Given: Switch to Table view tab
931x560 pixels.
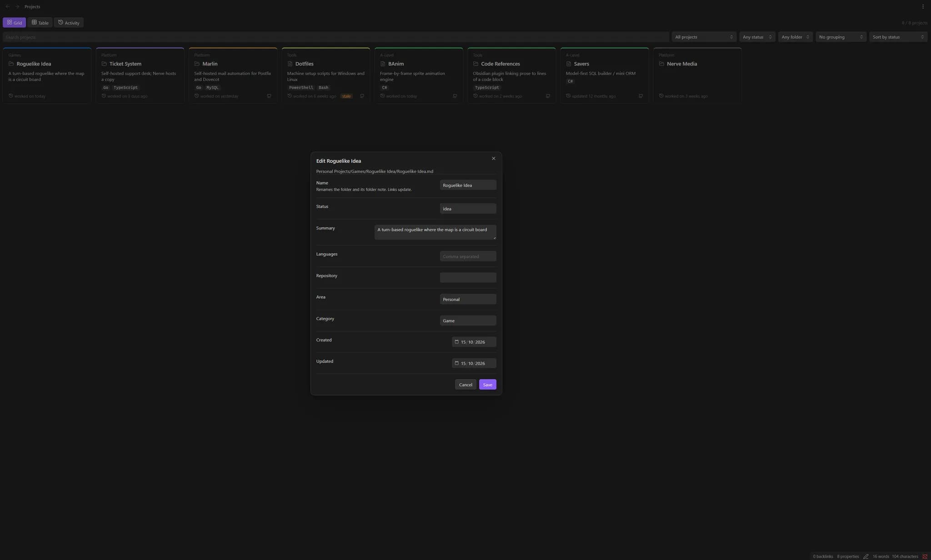Looking at the screenshot, I should point(40,23).
